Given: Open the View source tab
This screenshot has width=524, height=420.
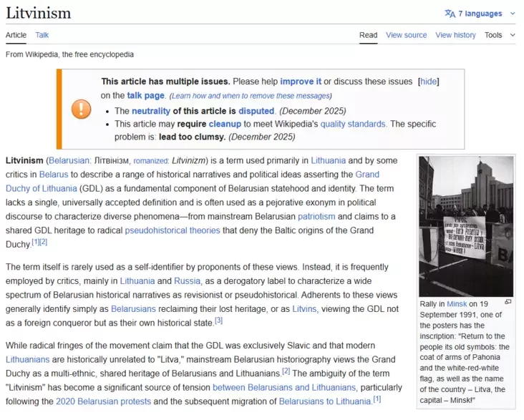Looking at the screenshot, I should click(406, 35).
